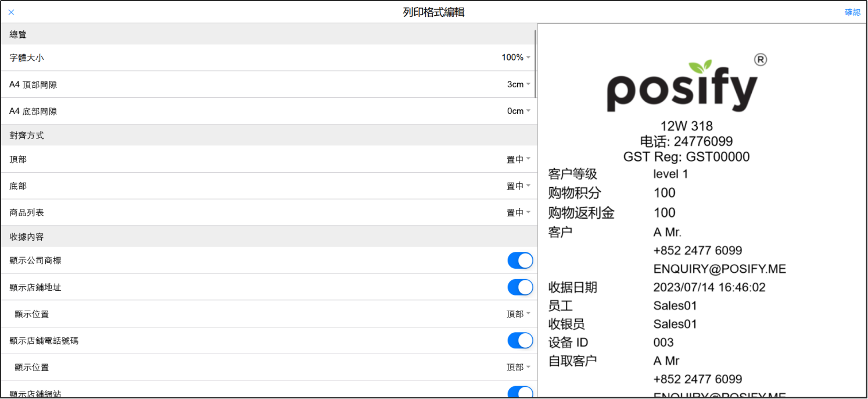Change 底部 alignment dropdown
868x399 pixels.
tap(518, 186)
